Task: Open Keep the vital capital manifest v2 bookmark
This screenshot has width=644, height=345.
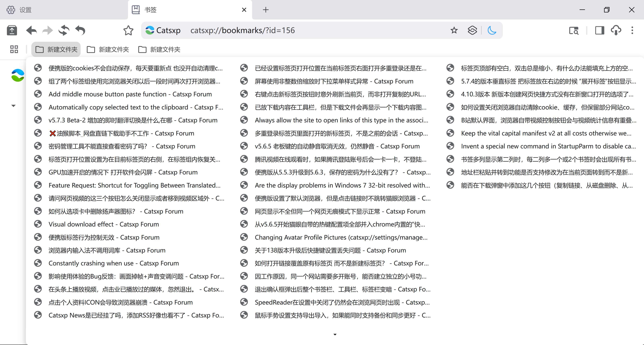Action: pyautogui.click(x=541, y=133)
